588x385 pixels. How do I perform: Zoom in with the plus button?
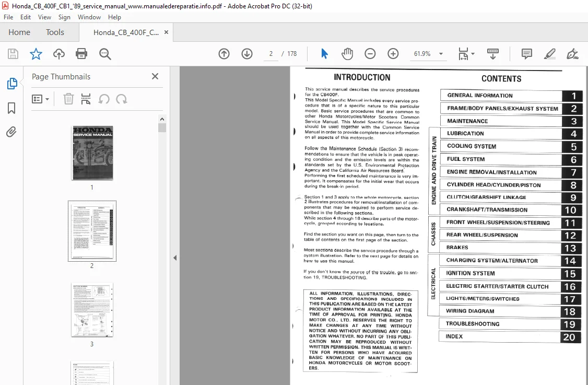click(x=393, y=54)
